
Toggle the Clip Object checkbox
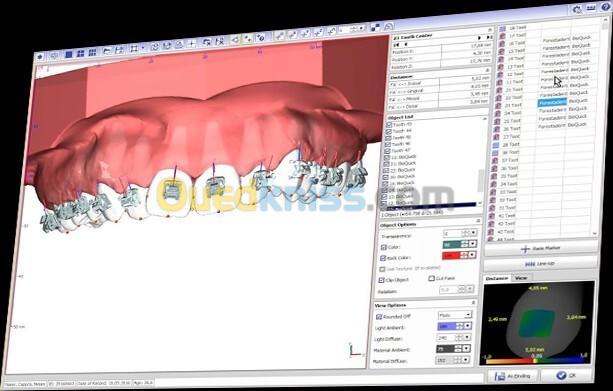[382, 280]
